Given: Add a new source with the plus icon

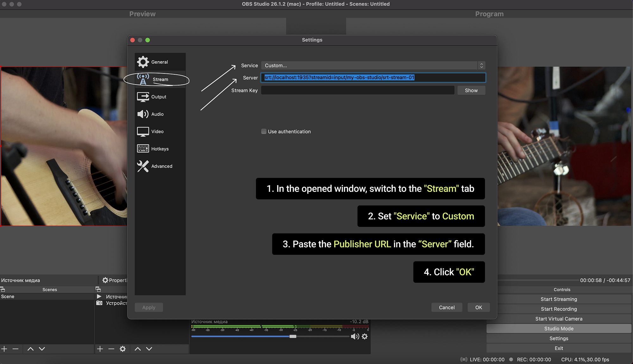Looking at the screenshot, I should (x=100, y=349).
